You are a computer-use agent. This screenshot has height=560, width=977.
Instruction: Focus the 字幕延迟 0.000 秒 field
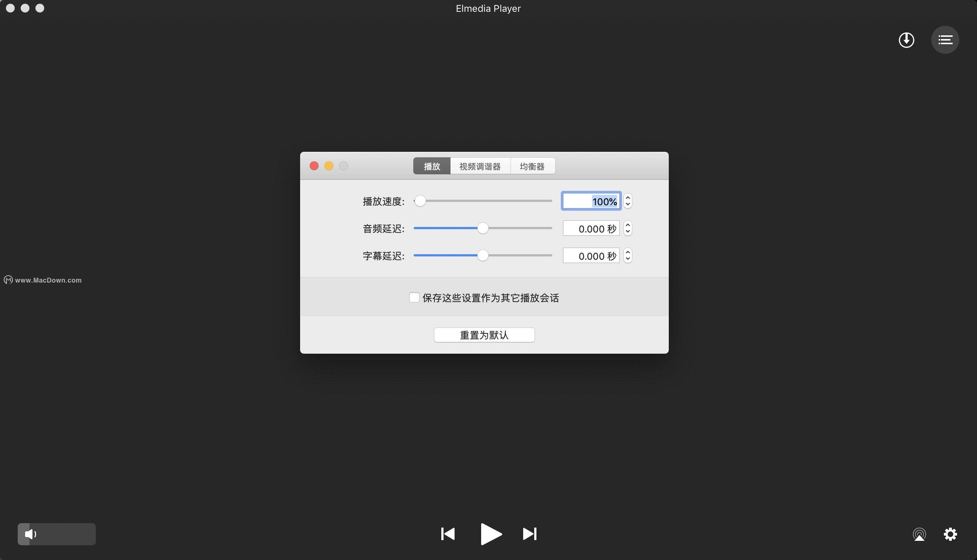pos(591,256)
